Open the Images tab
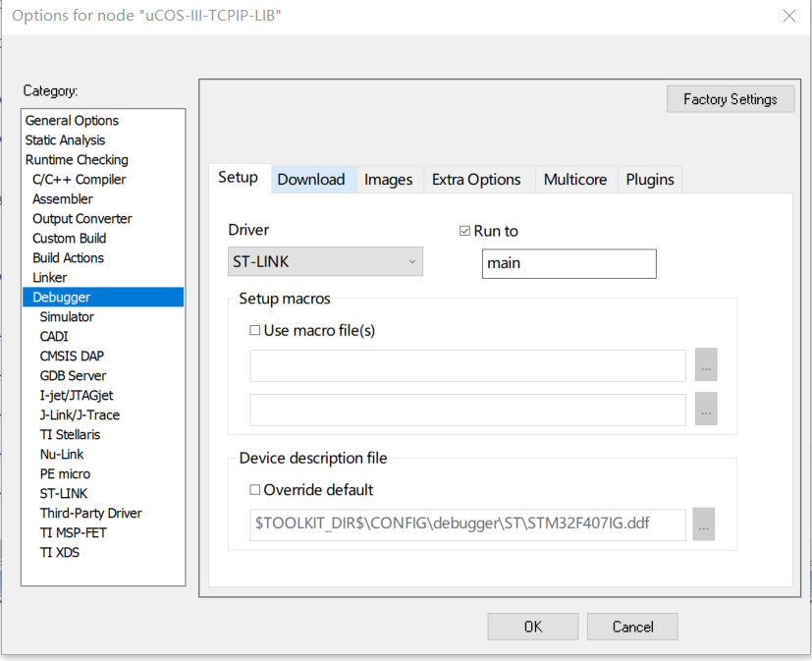 (x=388, y=179)
